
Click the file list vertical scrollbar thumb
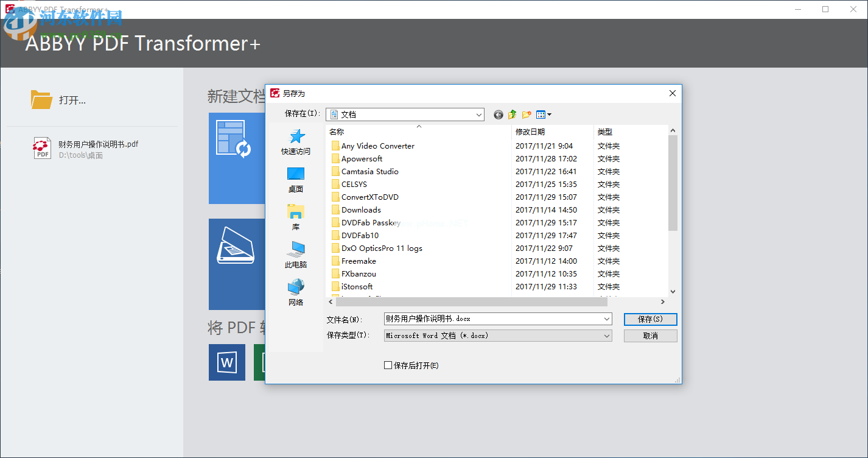(x=673, y=183)
